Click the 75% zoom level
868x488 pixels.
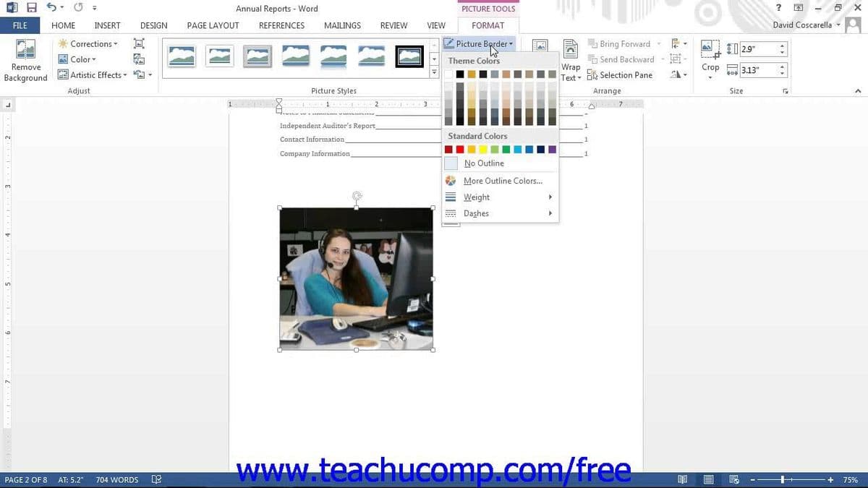(x=850, y=480)
